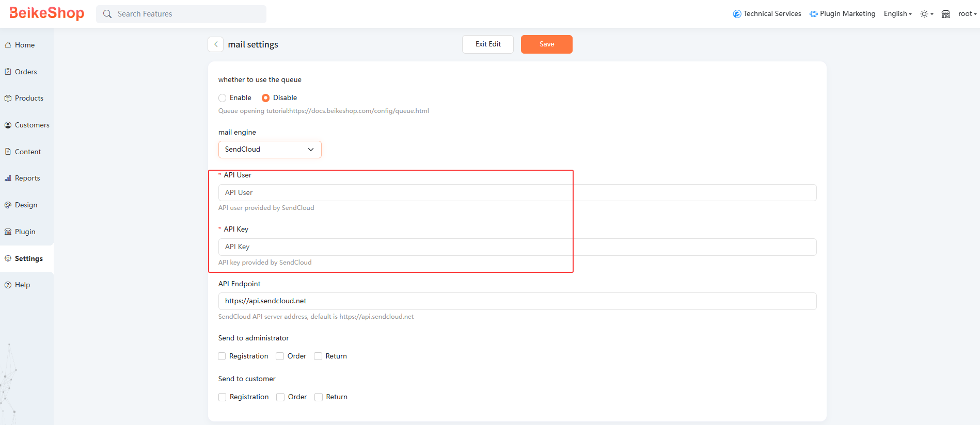Click the sun theme switcher icon
This screenshot has width=980, height=425.
pos(924,14)
